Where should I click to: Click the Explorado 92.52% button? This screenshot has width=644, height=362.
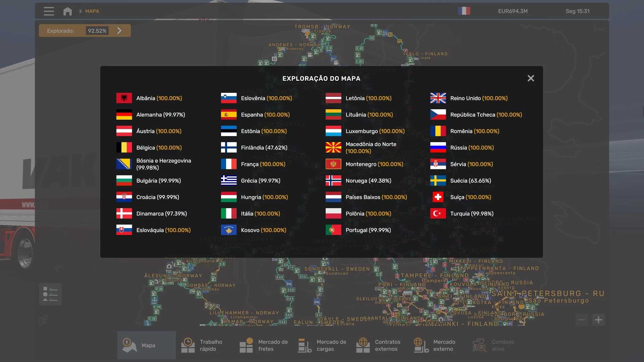point(85,31)
